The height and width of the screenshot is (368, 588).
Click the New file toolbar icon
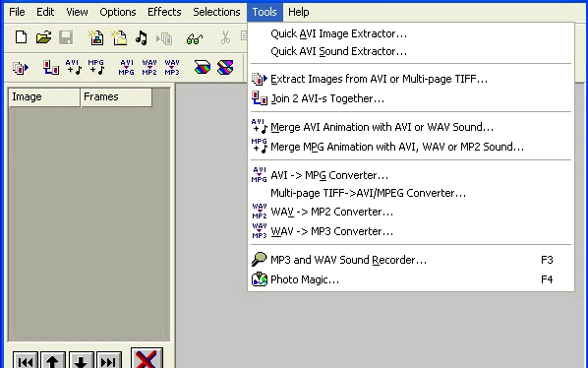pyautogui.click(x=21, y=37)
